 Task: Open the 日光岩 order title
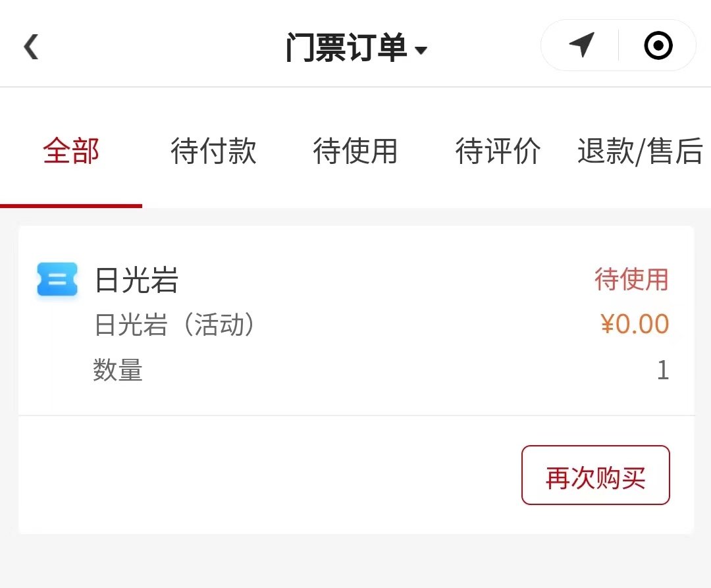[137, 281]
